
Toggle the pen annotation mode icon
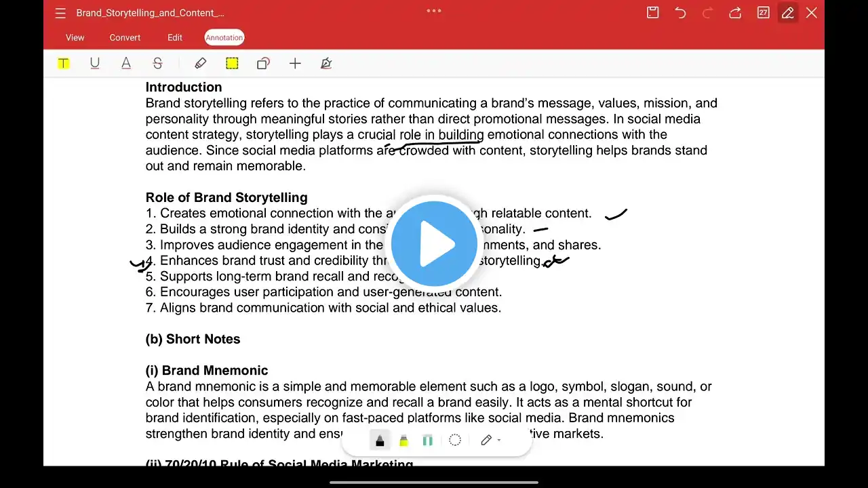click(x=787, y=12)
